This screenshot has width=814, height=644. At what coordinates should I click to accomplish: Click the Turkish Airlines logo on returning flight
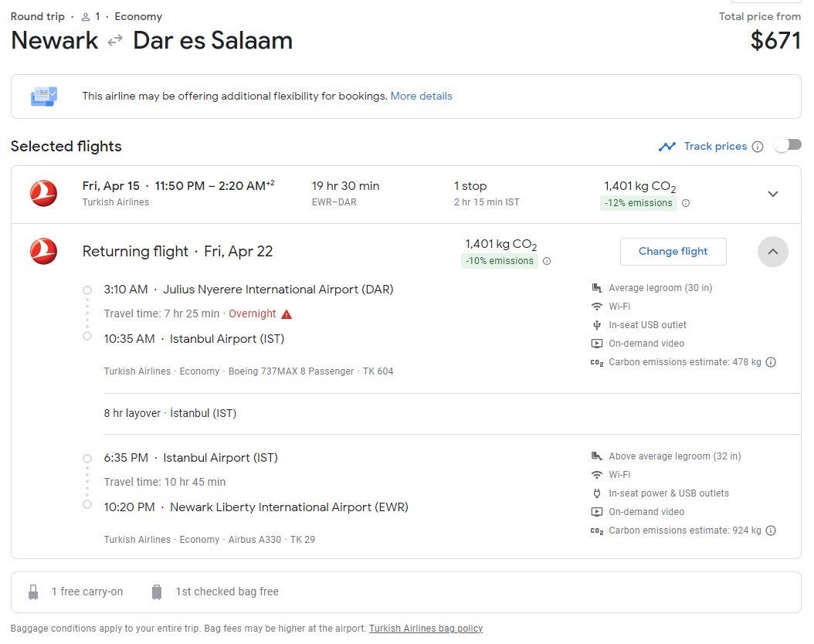44,252
